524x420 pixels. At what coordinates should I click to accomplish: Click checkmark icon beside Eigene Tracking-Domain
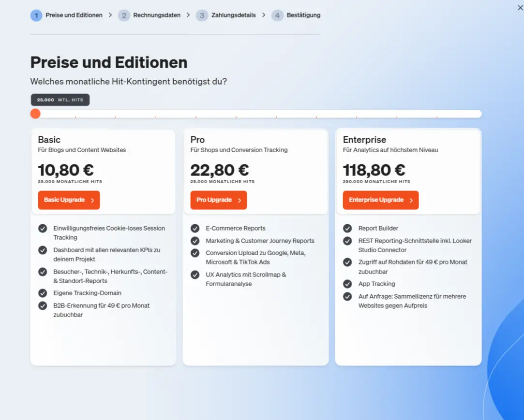[43, 293]
